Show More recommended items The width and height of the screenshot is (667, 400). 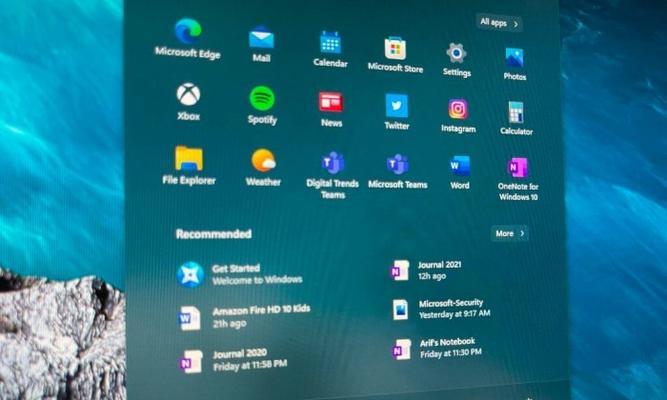coord(510,234)
